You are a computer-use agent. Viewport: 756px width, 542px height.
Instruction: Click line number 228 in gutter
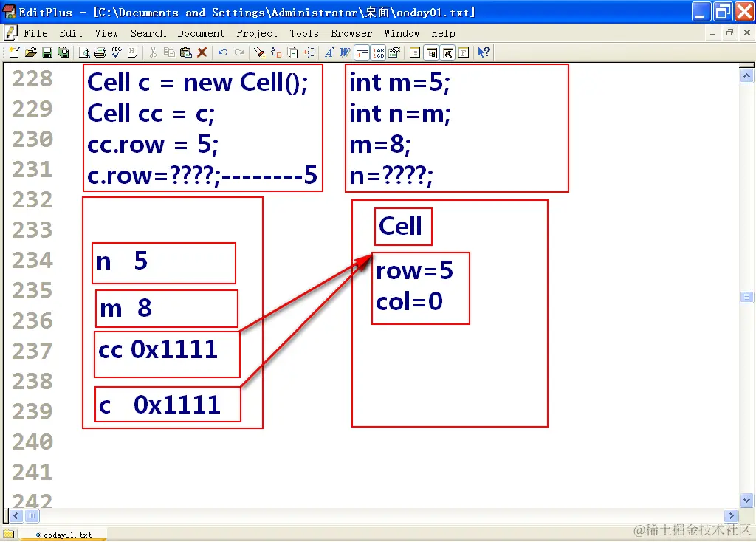(32, 78)
